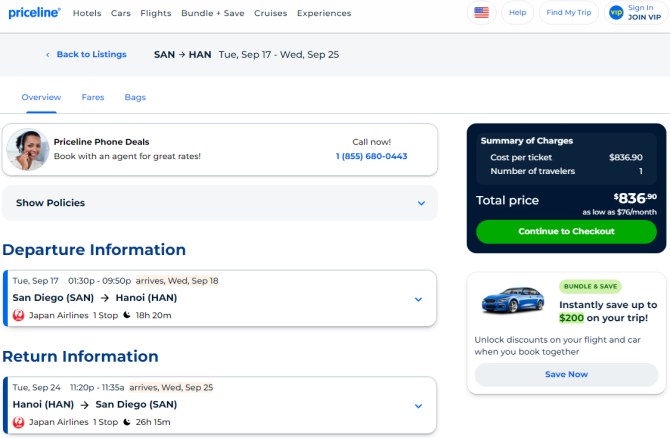670x438 pixels.
Task: Click the Japan Airlines logo in departure card
Action: 18,315
